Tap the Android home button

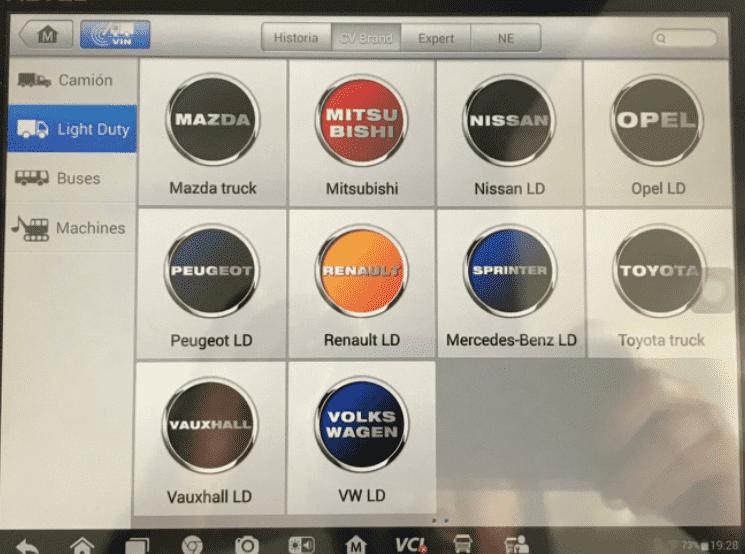point(82,546)
